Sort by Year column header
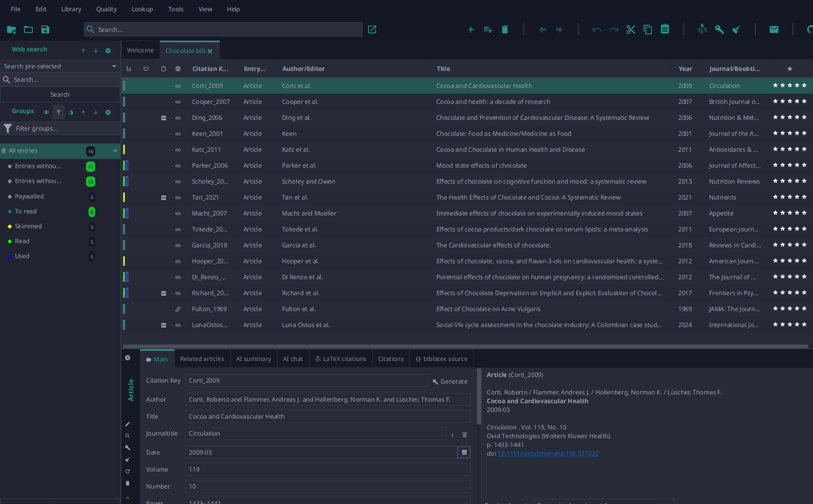The width and height of the screenshot is (813, 504). coord(685,69)
